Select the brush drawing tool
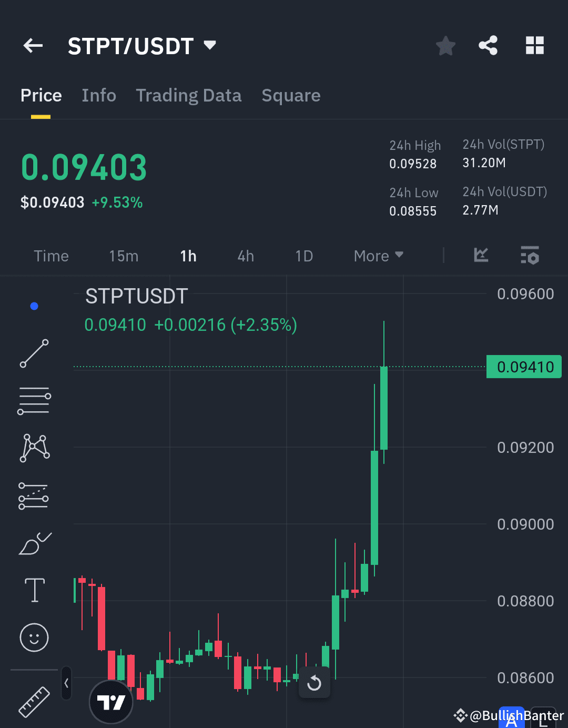The width and height of the screenshot is (568, 728). click(34, 543)
